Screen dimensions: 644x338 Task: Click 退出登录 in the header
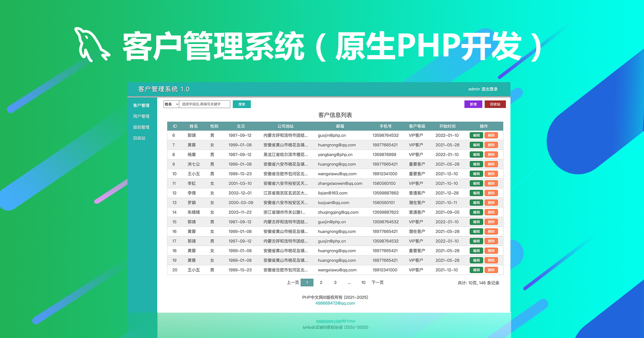[x=490, y=89]
